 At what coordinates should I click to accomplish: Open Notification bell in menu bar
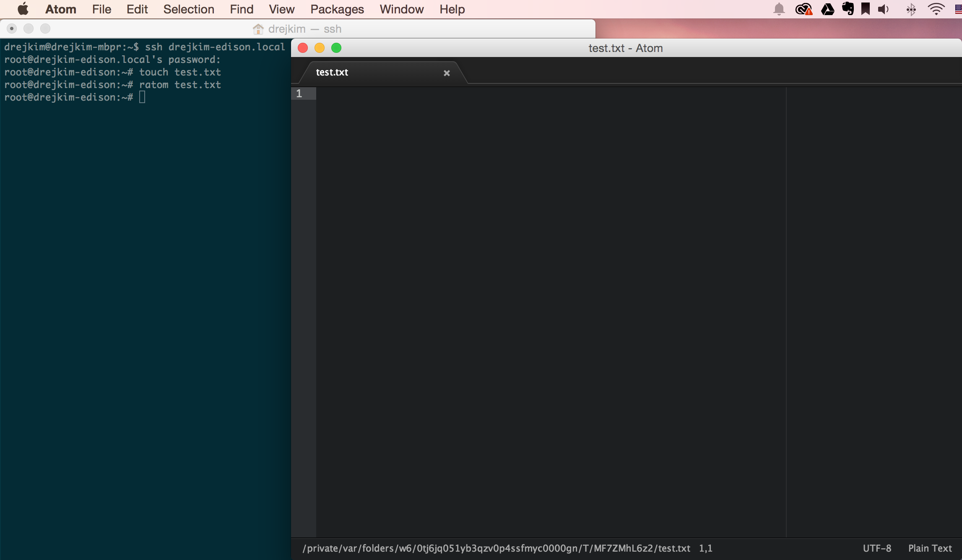pos(779,9)
